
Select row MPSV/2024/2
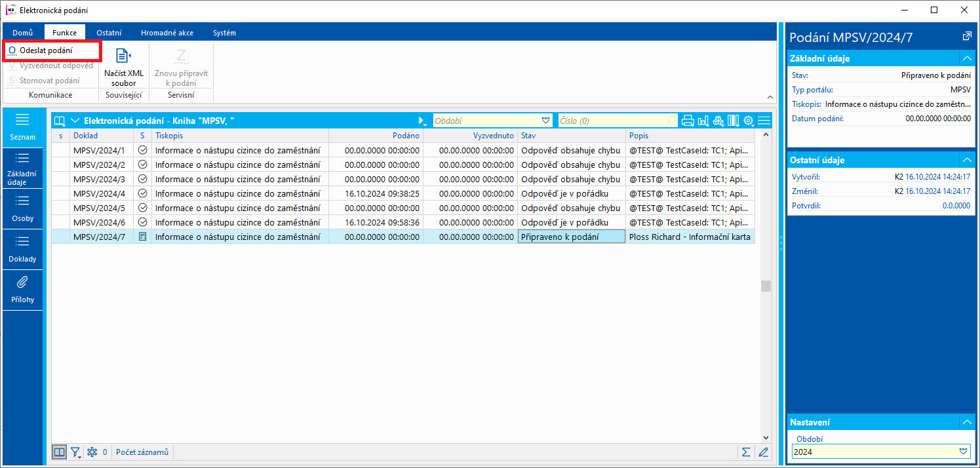click(x=403, y=165)
